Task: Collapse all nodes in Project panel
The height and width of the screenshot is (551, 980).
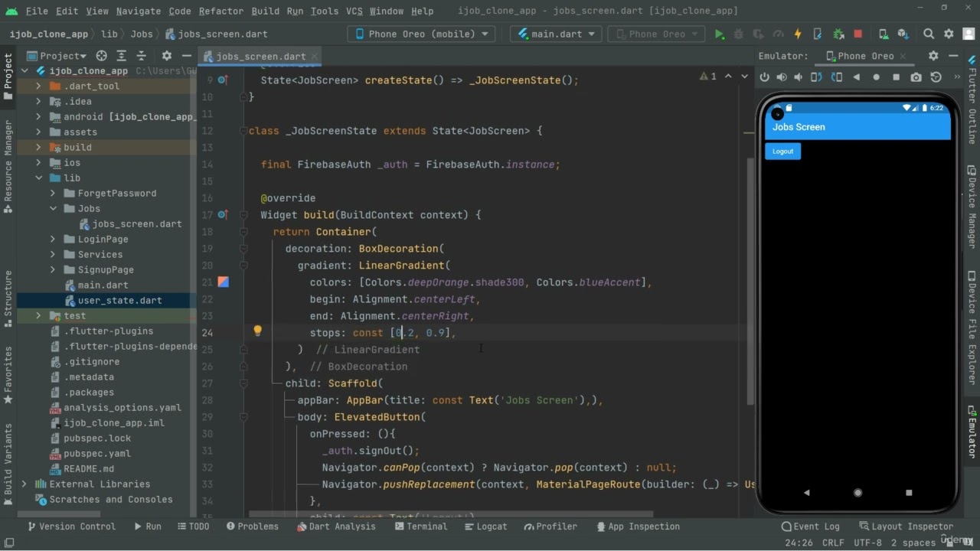Action: [141, 56]
